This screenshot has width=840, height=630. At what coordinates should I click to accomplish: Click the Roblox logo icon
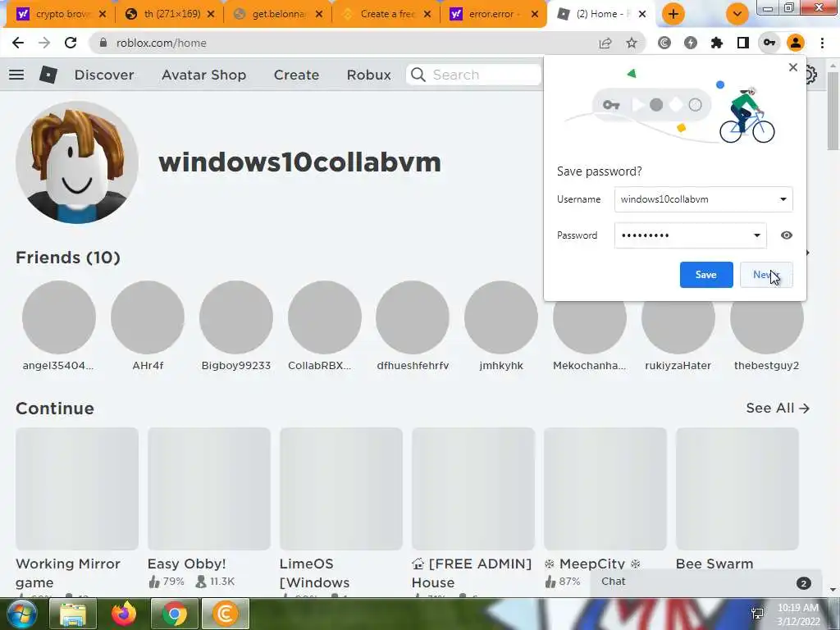(x=48, y=75)
